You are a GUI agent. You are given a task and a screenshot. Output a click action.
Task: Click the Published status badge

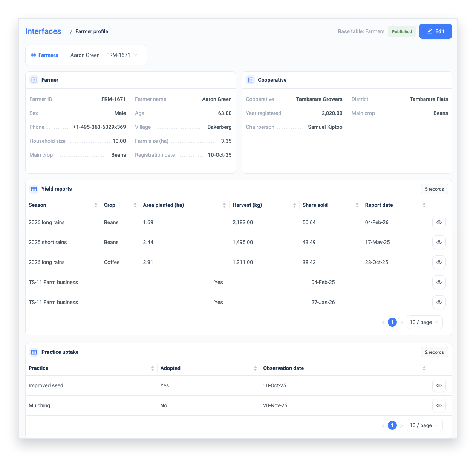coord(402,32)
